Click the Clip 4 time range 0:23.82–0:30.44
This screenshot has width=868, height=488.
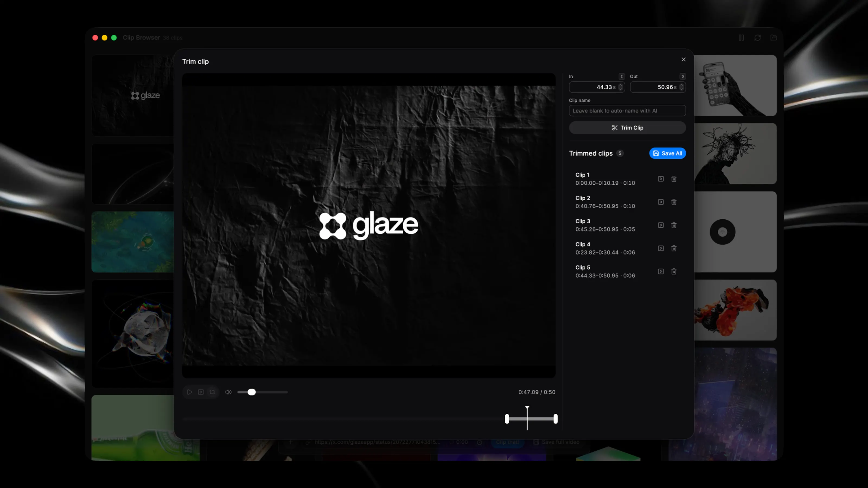(597, 252)
